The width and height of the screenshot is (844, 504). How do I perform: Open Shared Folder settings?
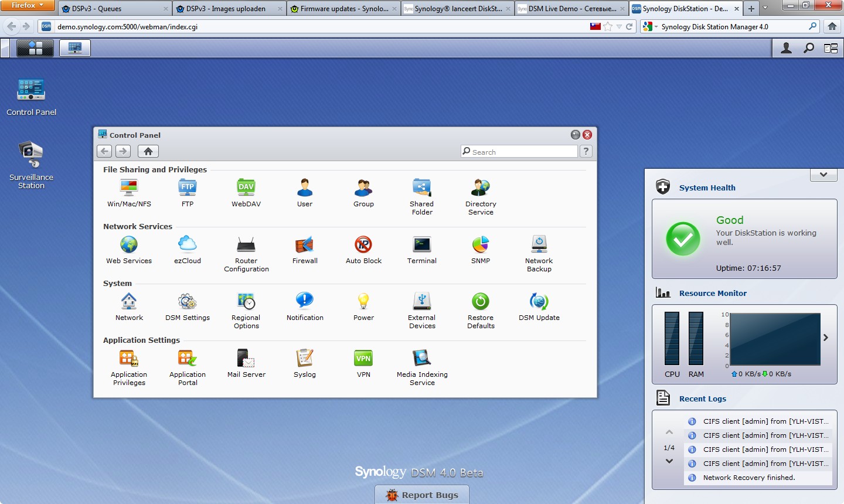pyautogui.click(x=422, y=197)
